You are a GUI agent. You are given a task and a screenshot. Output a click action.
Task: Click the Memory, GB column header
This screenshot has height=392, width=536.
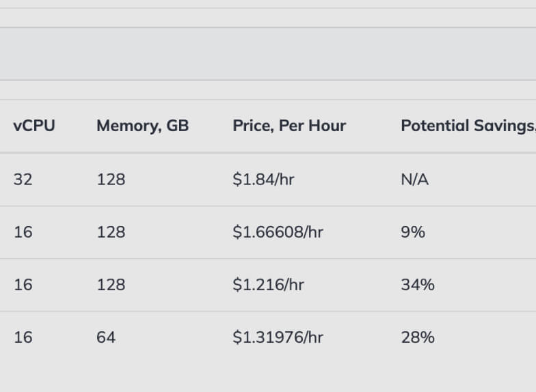point(142,126)
